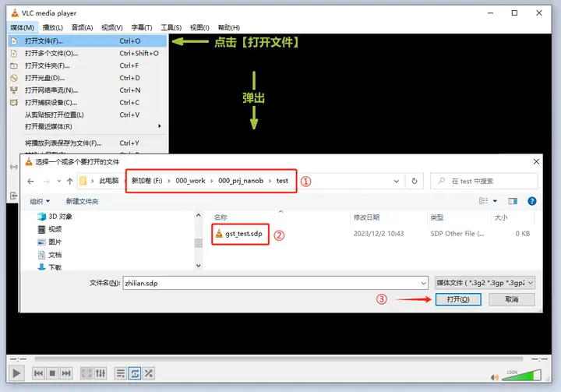This screenshot has height=392, width=561.
Task: Select 文档 in navigation pane
Action: pyautogui.click(x=50, y=255)
